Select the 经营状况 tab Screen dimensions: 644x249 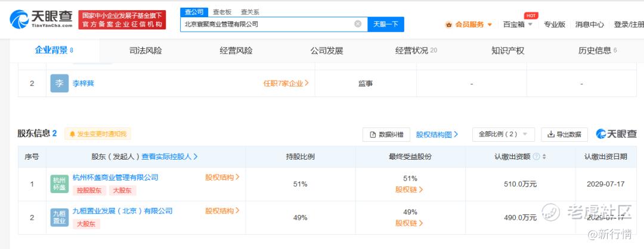pyautogui.click(x=416, y=51)
